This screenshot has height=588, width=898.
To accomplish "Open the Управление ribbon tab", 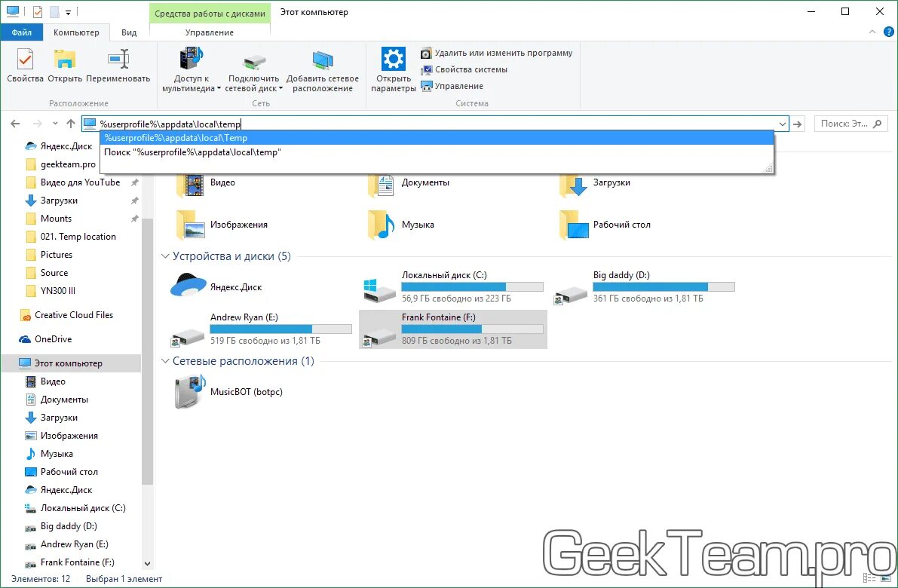I will point(210,32).
